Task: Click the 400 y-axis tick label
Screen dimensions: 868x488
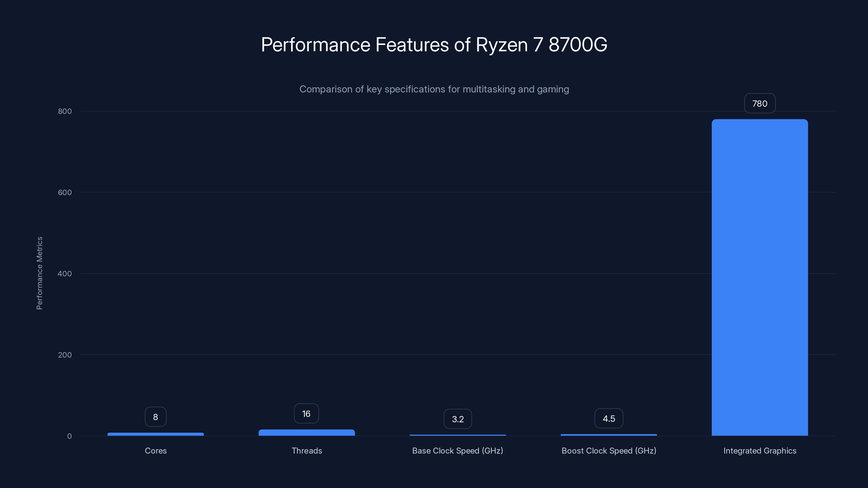Action: (x=65, y=274)
